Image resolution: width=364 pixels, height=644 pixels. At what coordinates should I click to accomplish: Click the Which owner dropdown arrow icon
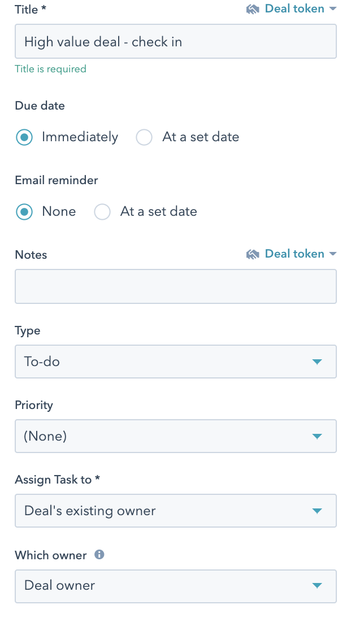click(317, 585)
